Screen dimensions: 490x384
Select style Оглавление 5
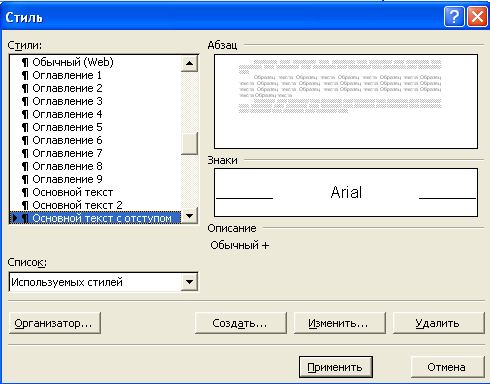96,127
